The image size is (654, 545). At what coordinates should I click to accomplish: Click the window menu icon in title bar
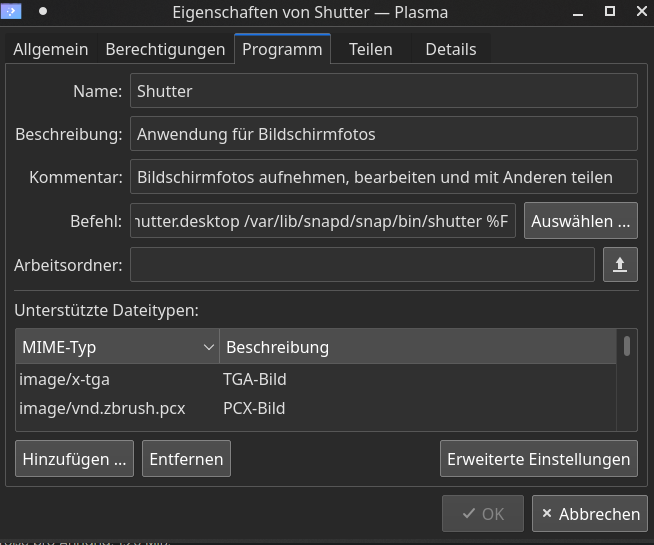tap(14, 11)
